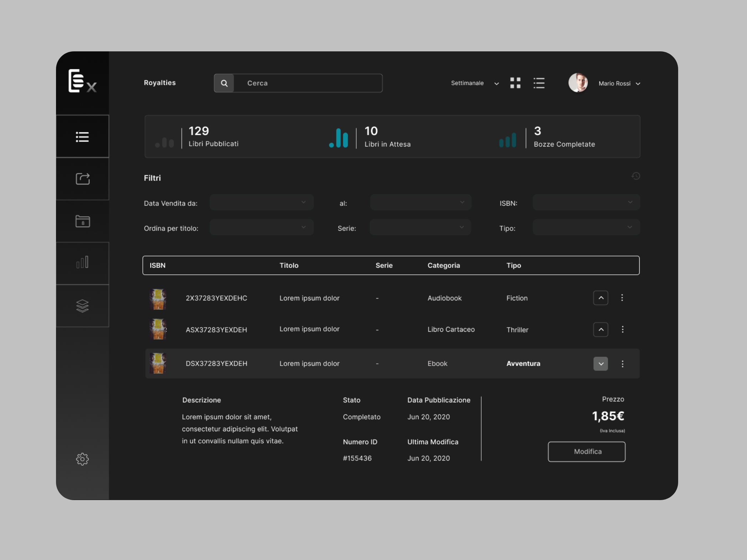Click the Modifica button
This screenshot has height=560, width=747.
[x=587, y=452]
